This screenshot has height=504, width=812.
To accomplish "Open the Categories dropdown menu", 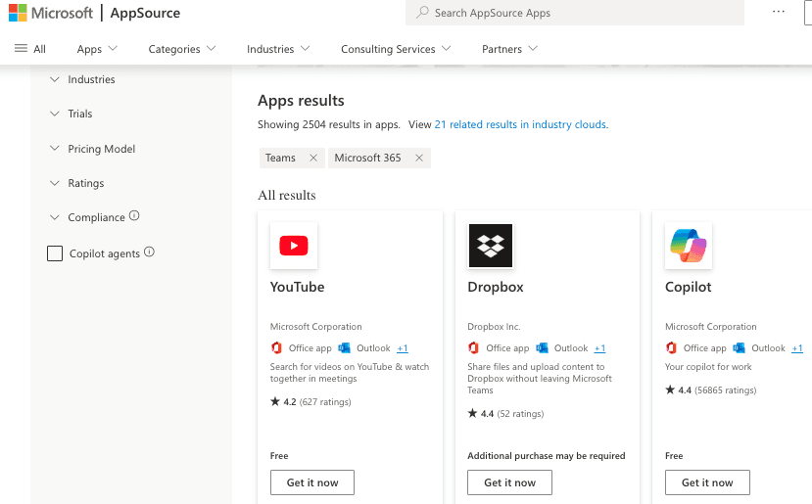I will 182,49.
